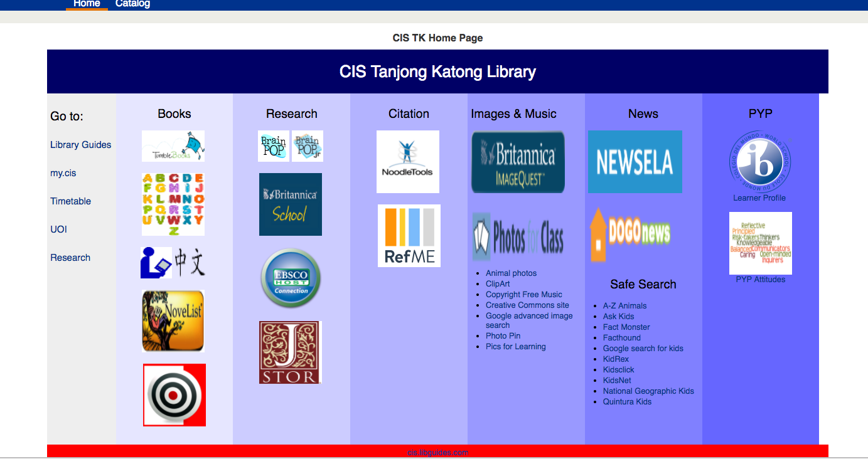Click the BrainPOP Jr icon
This screenshot has height=459, width=868.
tap(308, 146)
